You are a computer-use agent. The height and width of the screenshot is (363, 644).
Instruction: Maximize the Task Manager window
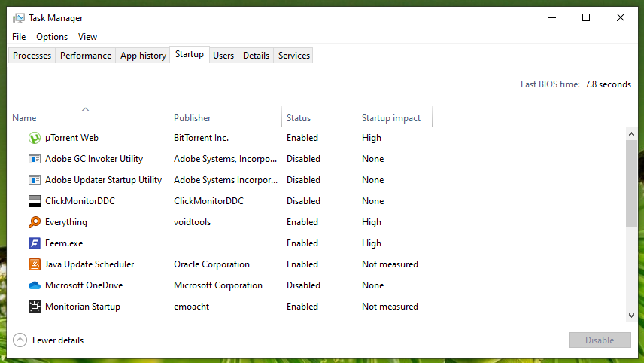[x=586, y=17]
